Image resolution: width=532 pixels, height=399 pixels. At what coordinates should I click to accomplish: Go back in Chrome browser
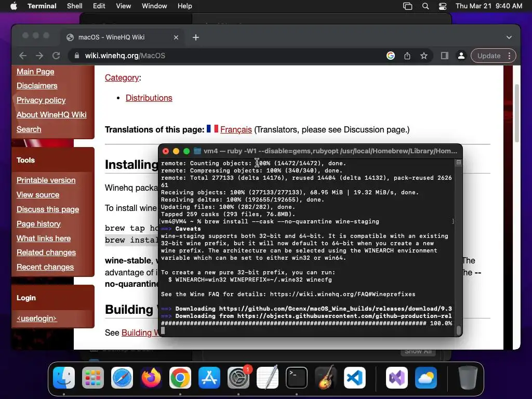[x=23, y=56]
